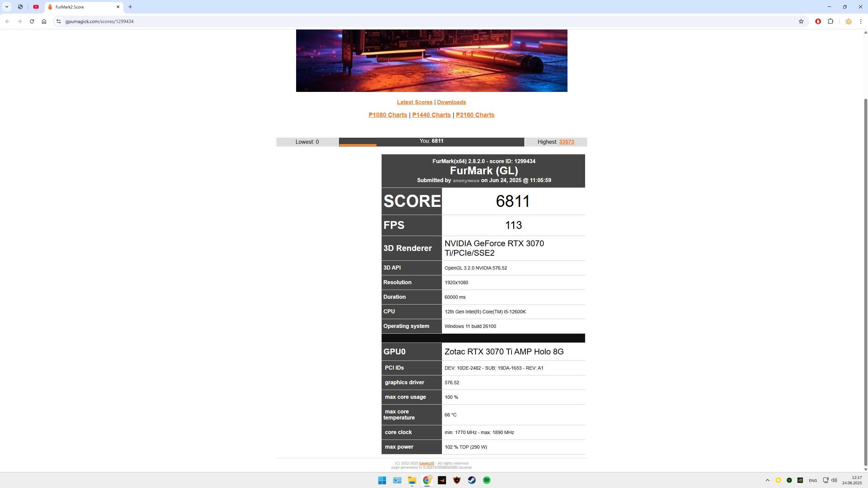Close the FurMark2 Score tab
868x488 pixels.
[x=118, y=7]
